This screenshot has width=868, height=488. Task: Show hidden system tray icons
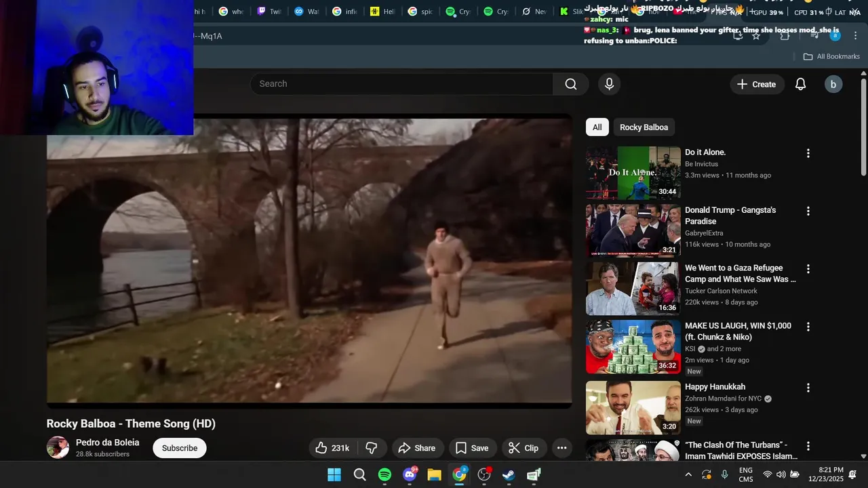pyautogui.click(x=688, y=474)
